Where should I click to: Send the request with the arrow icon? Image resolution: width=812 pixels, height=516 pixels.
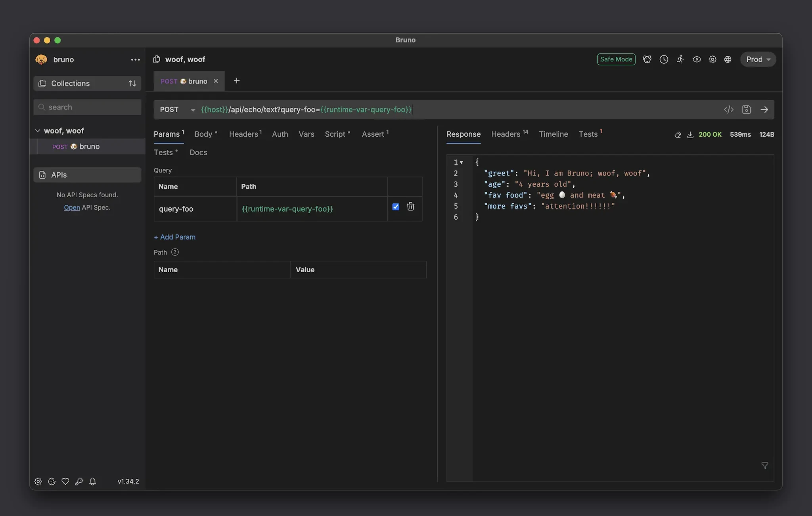[x=764, y=109]
